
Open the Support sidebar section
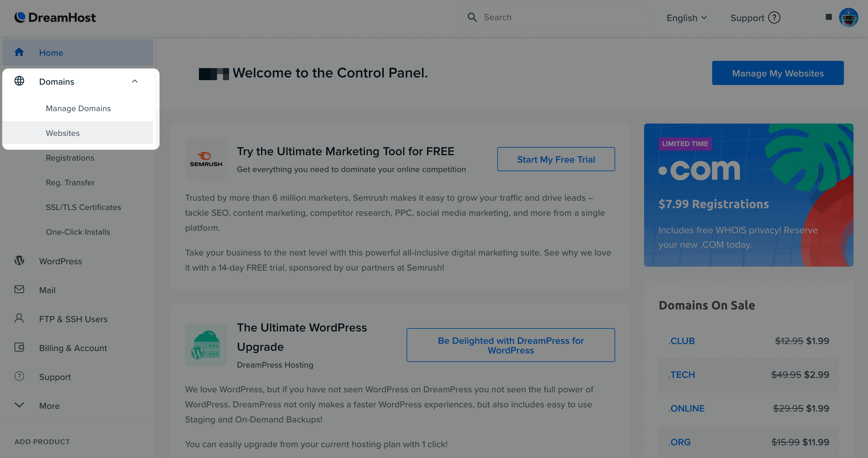pos(55,377)
